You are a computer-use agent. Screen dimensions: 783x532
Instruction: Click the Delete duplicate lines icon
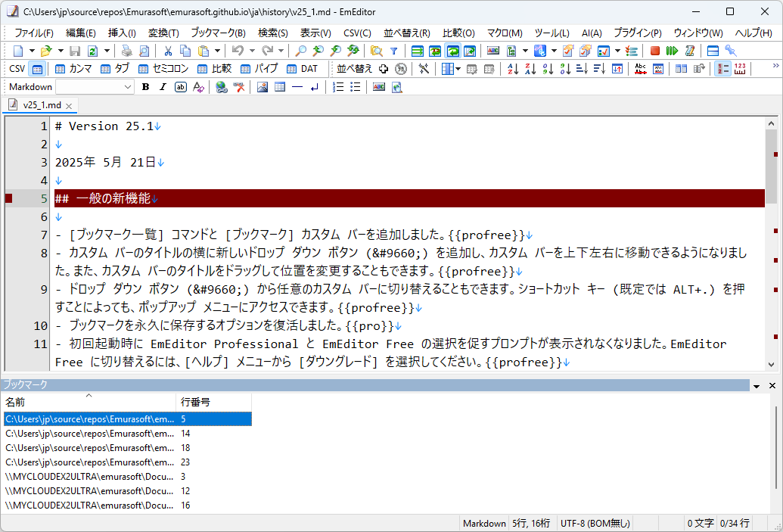[641, 69]
